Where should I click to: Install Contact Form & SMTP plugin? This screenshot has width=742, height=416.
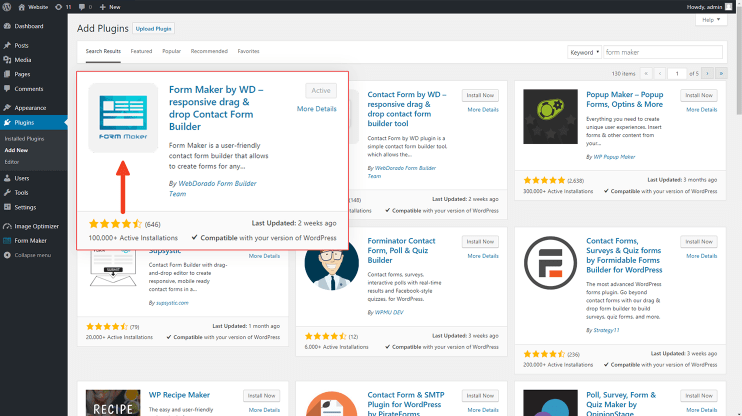480,396
